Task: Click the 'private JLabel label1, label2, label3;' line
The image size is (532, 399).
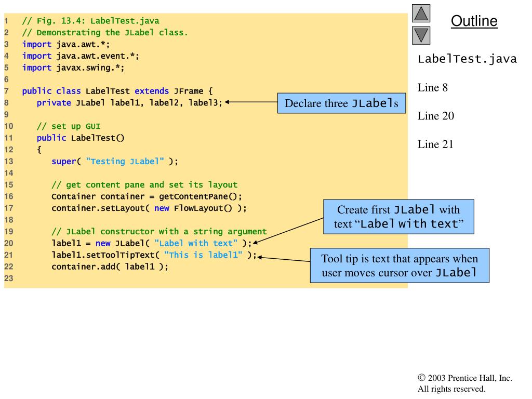Action: pyautogui.click(x=129, y=103)
